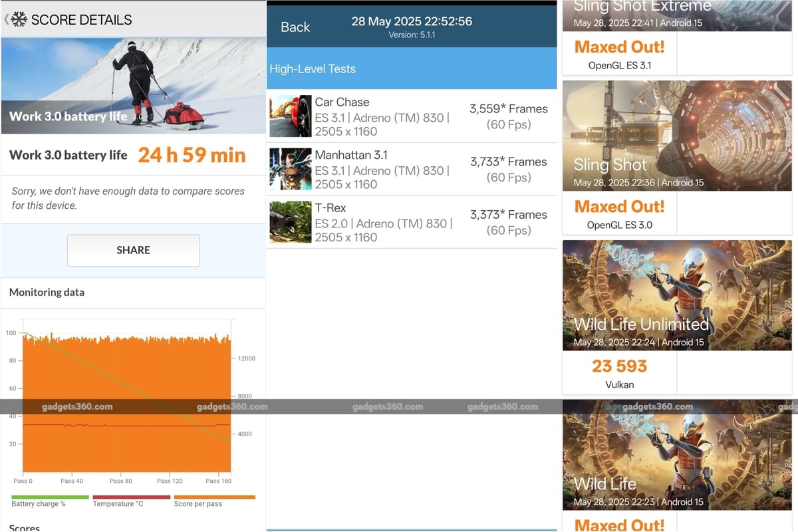This screenshot has height=532, width=798.
Task: Go Back in the GFXBench results screen
Action: pyautogui.click(x=295, y=27)
